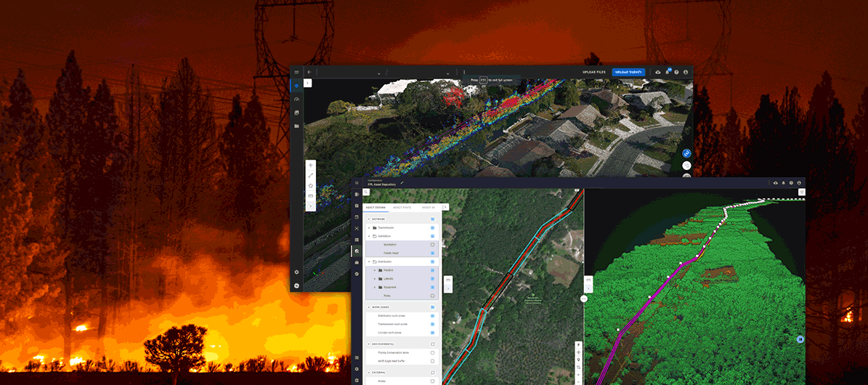Expand the Feeders folder

point(375,270)
